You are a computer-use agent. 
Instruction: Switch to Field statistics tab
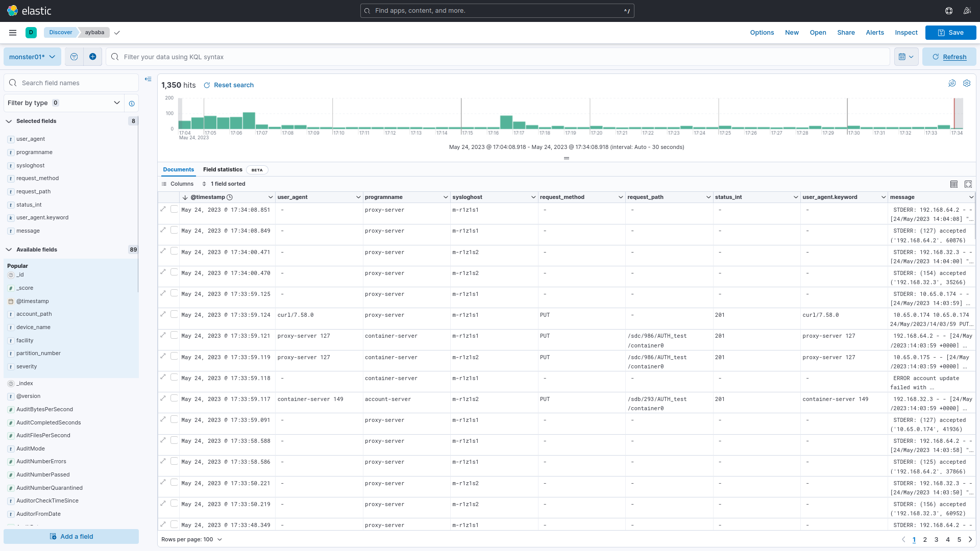(223, 170)
